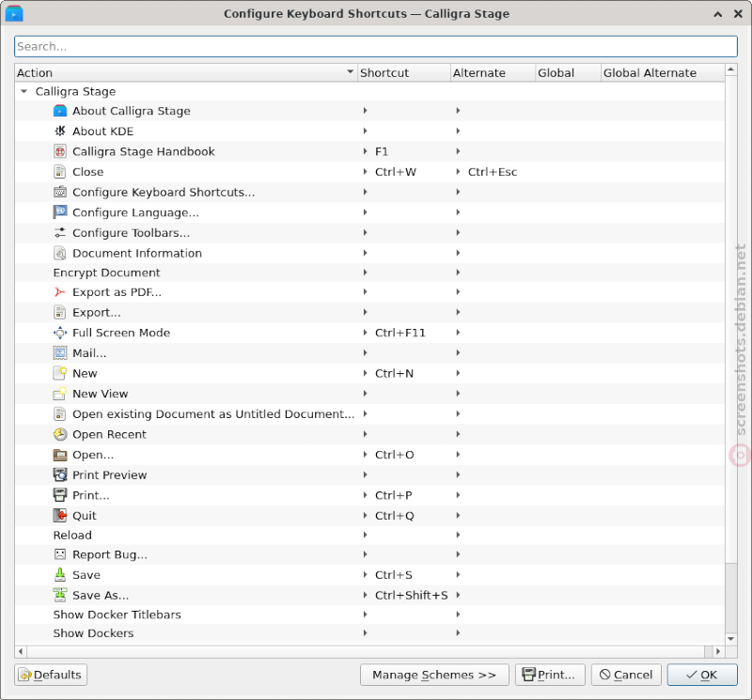Expand the New Ctrl+N shortcut arrow
Screen dimensions: 752x700
point(366,373)
